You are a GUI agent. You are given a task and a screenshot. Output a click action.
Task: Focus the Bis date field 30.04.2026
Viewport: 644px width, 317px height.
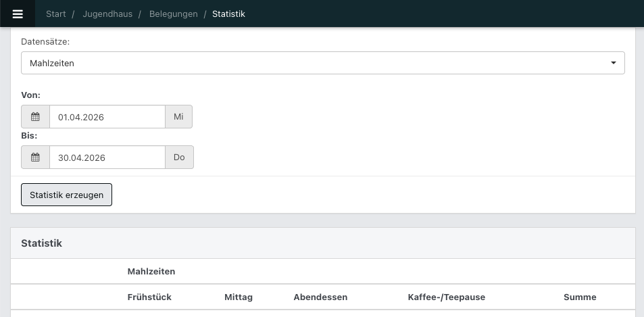click(107, 157)
